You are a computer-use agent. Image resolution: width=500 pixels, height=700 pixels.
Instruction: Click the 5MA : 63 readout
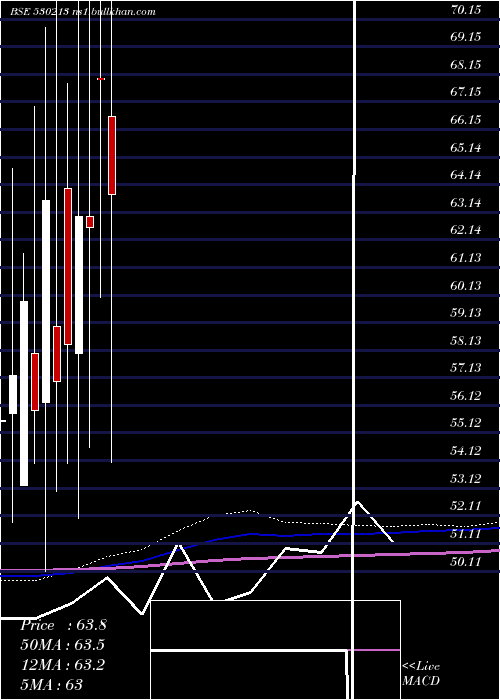[x=51, y=685]
